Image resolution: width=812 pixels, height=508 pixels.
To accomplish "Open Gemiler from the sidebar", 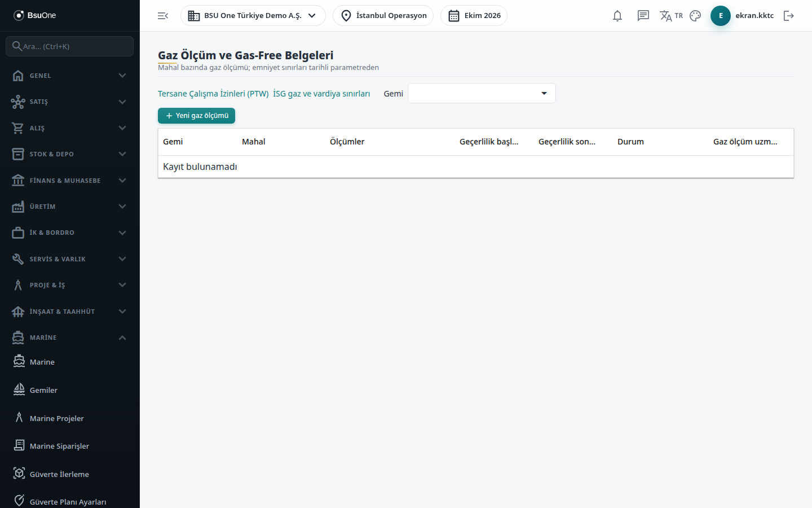I will pyautogui.click(x=70, y=390).
